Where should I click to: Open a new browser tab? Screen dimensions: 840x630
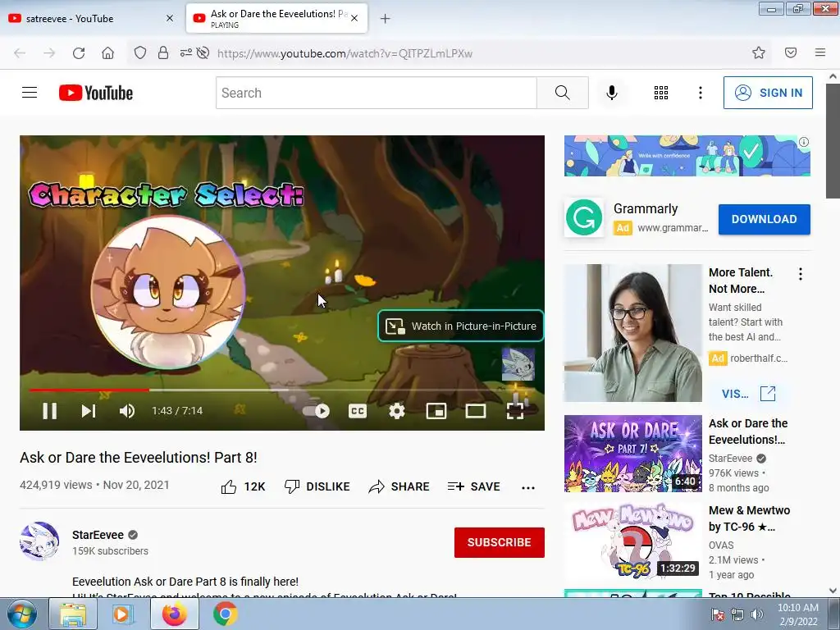pos(385,19)
